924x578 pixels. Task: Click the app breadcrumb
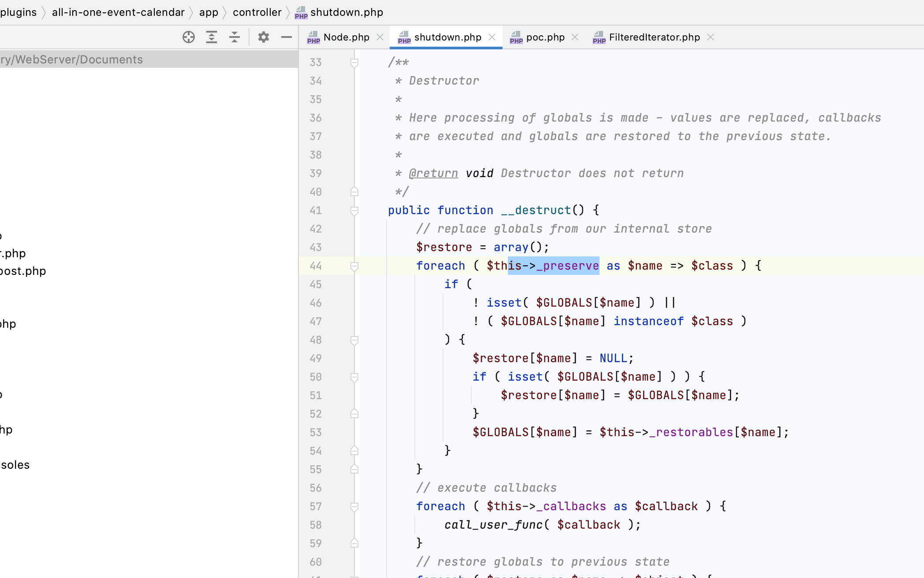click(209, 12)
